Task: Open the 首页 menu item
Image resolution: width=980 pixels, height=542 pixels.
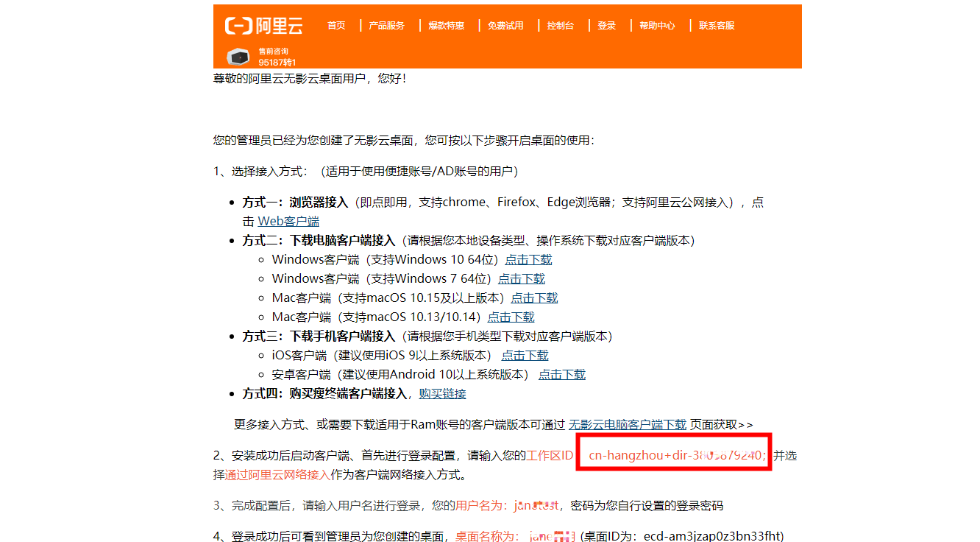Action: coord(336,26)
